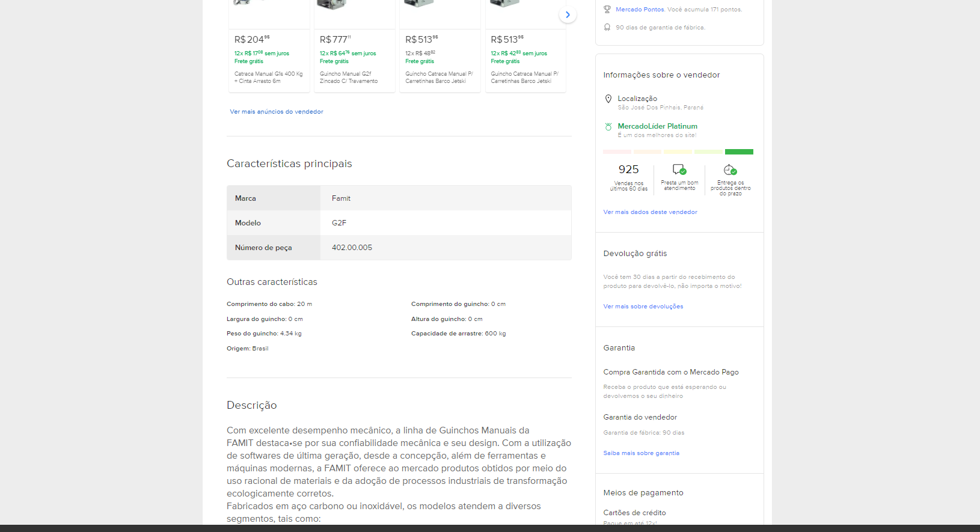Click the on-time delivery clock icon

730,170
